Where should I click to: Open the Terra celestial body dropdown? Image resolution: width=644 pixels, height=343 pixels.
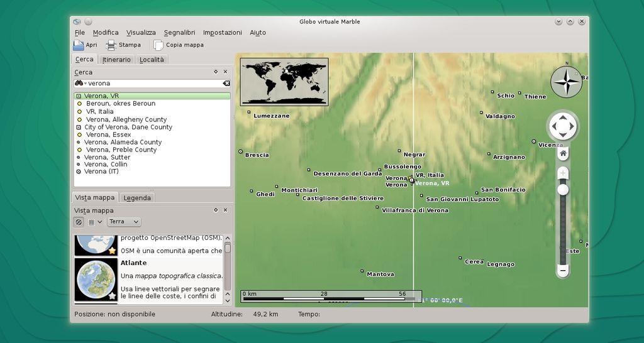coord(124,222)
